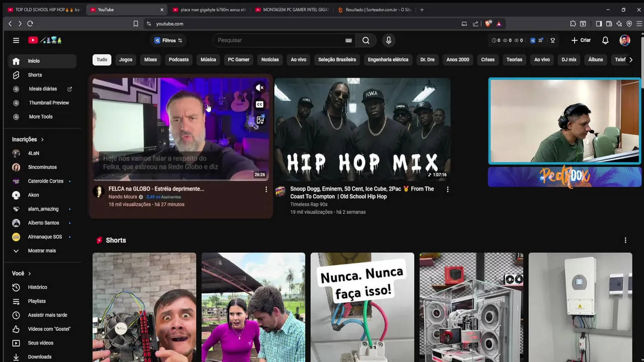The width and height of the screenshot is (644, 362).
Task: Open the Timeless Rap 90s channel link
Action: 309,205
